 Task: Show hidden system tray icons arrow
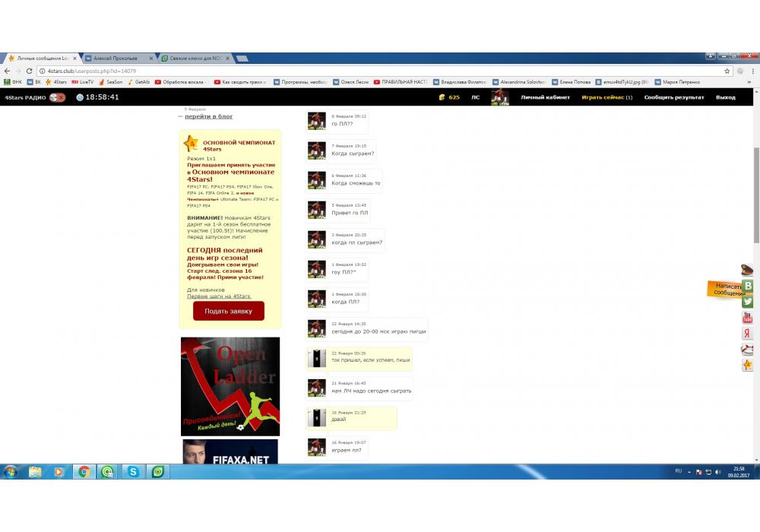click(689, 472)
